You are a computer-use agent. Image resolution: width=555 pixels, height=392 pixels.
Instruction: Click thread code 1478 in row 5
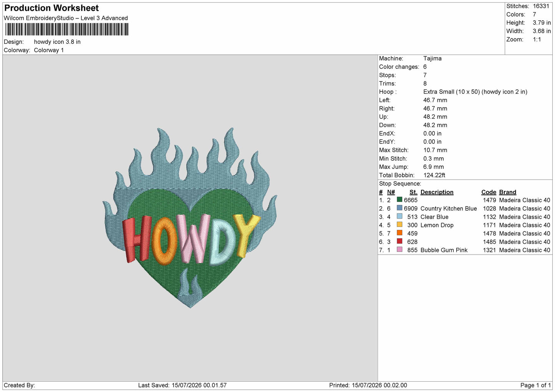tap(489, 233)
